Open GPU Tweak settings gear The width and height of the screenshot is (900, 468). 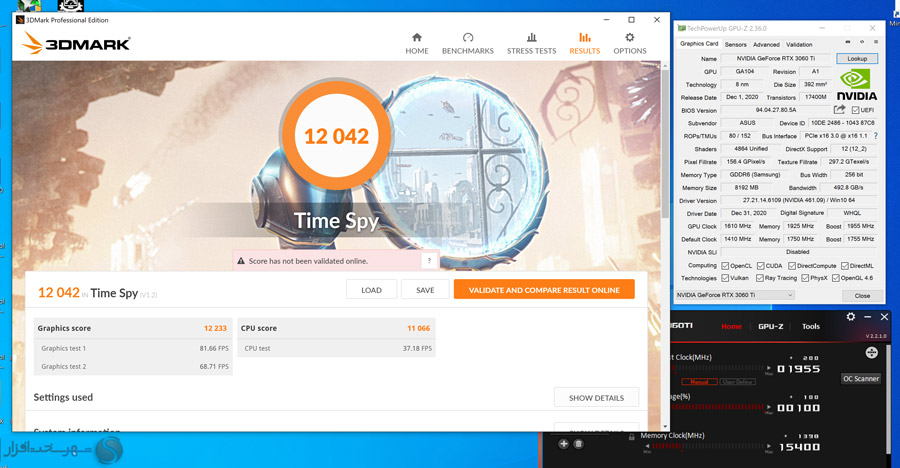851,316
